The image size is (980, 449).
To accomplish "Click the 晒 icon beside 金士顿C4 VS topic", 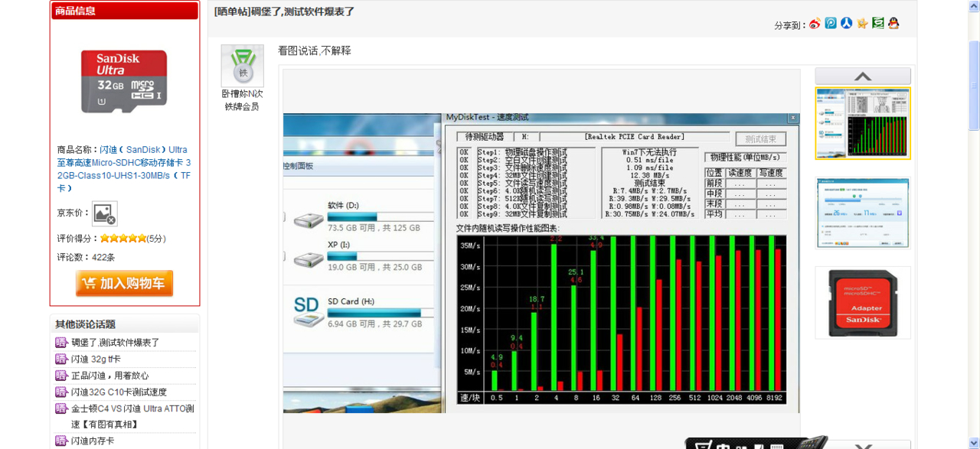I will 61,408.
